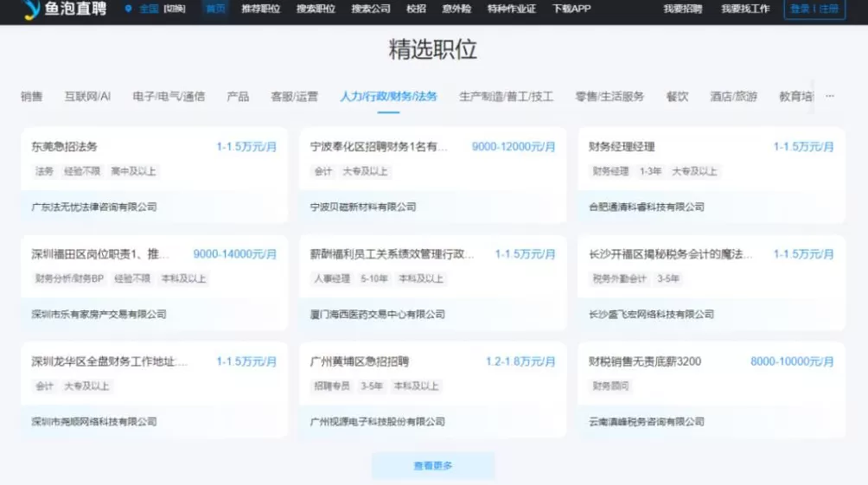
Task: Expand more categories with the ellipsis
Action: [830, 96]
